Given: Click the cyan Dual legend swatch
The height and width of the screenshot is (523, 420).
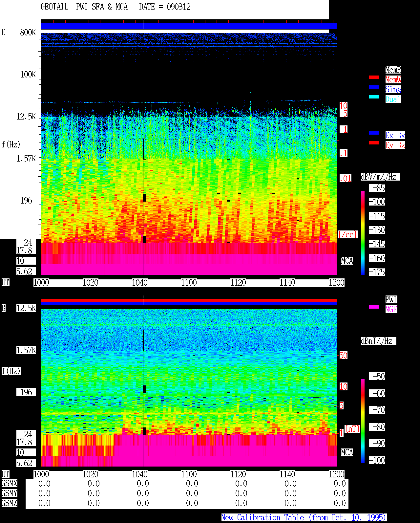Looking at the screenshot, I should pyautogui.click(x=374, y=97).
